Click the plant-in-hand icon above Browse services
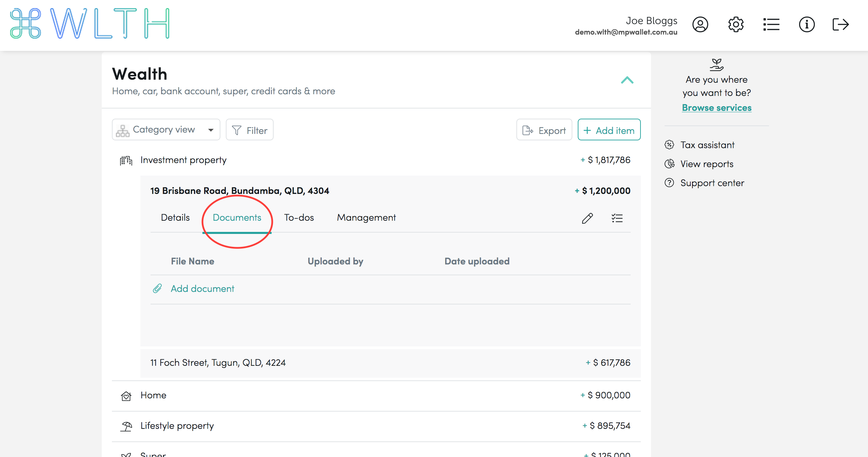 coord(717,64)
